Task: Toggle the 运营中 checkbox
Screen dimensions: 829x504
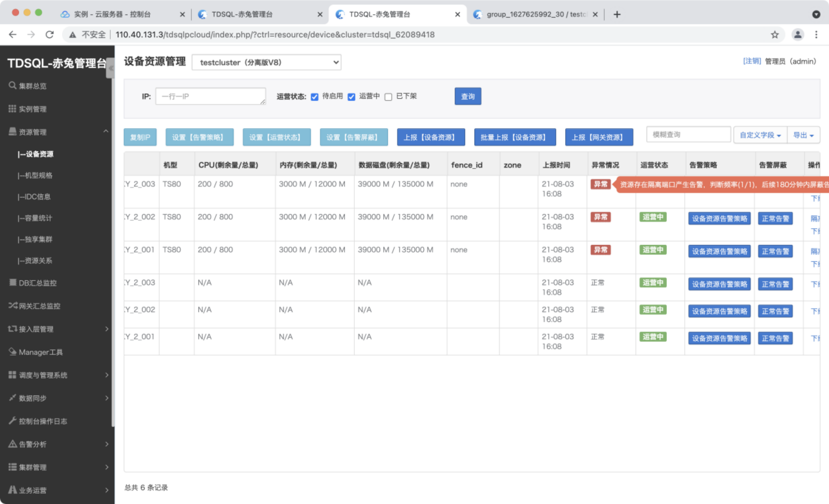Action: (x=351, y=97)
